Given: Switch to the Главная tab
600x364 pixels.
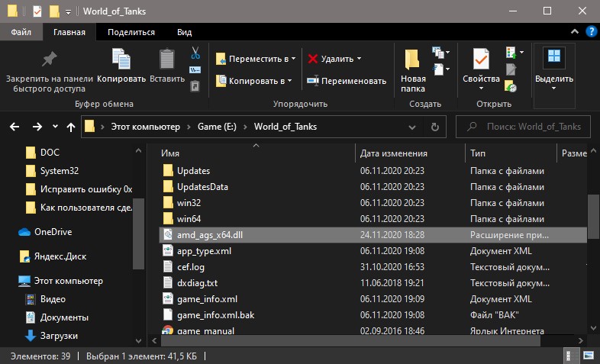Looking at the screenshot, I should point(69,32).
